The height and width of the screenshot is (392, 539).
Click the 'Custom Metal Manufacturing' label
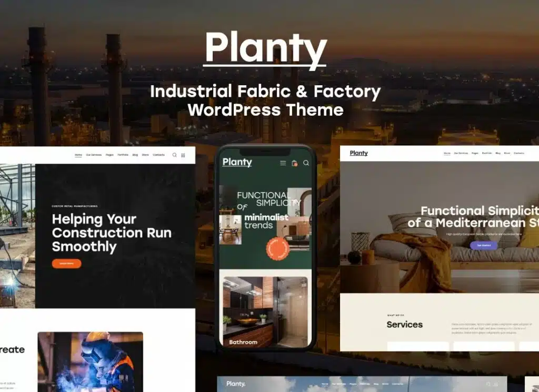click(75, 206)
